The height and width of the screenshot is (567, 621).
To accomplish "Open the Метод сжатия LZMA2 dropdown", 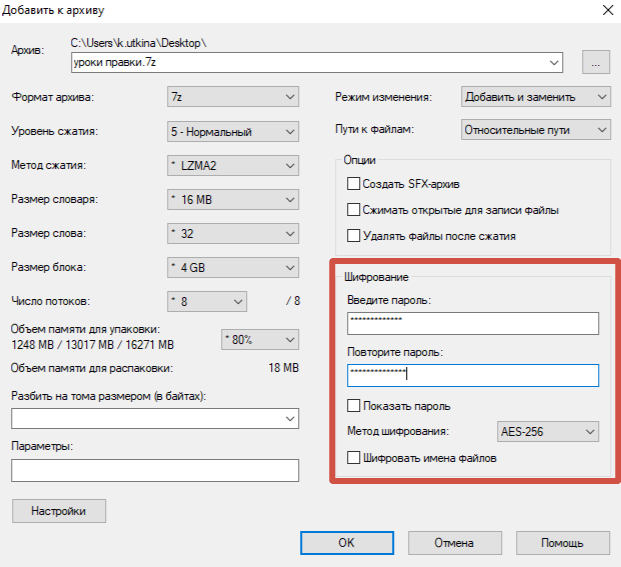I will point(233,165).
